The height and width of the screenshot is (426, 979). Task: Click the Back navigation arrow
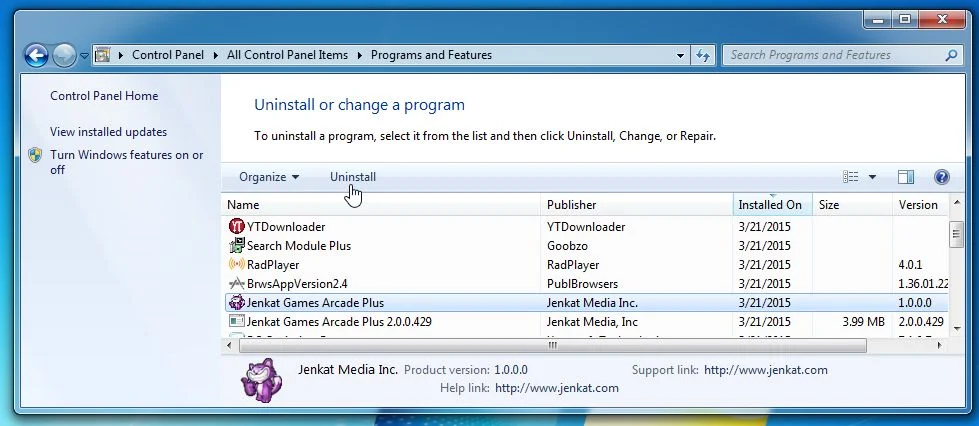(36, 56)
